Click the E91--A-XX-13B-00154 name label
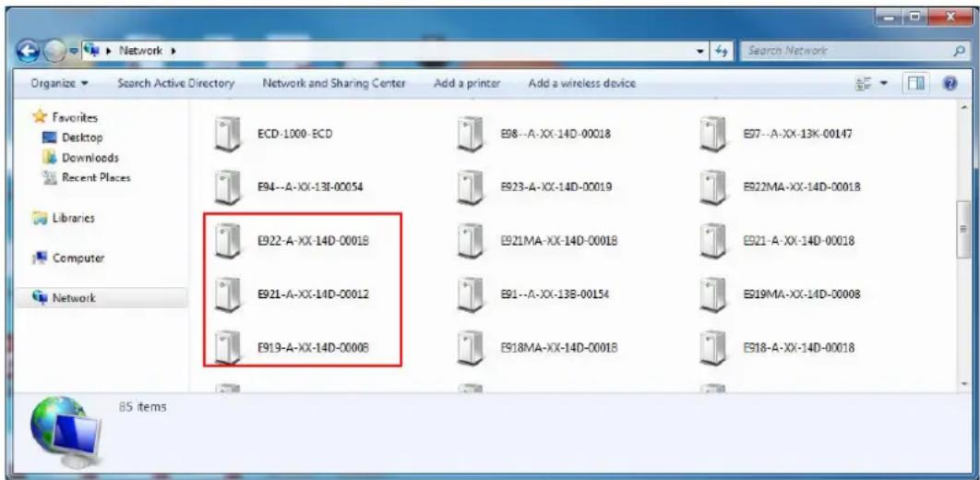980x480 pixels. 556,294
